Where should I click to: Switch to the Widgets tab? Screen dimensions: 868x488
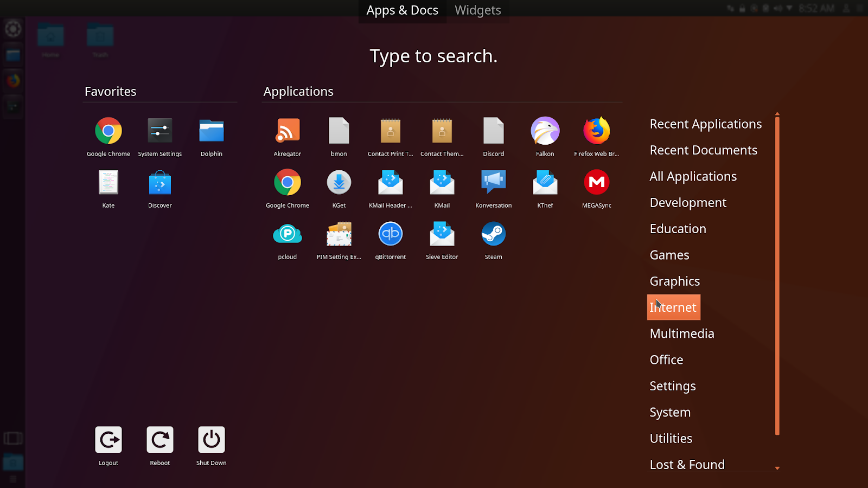pos(477,10)
